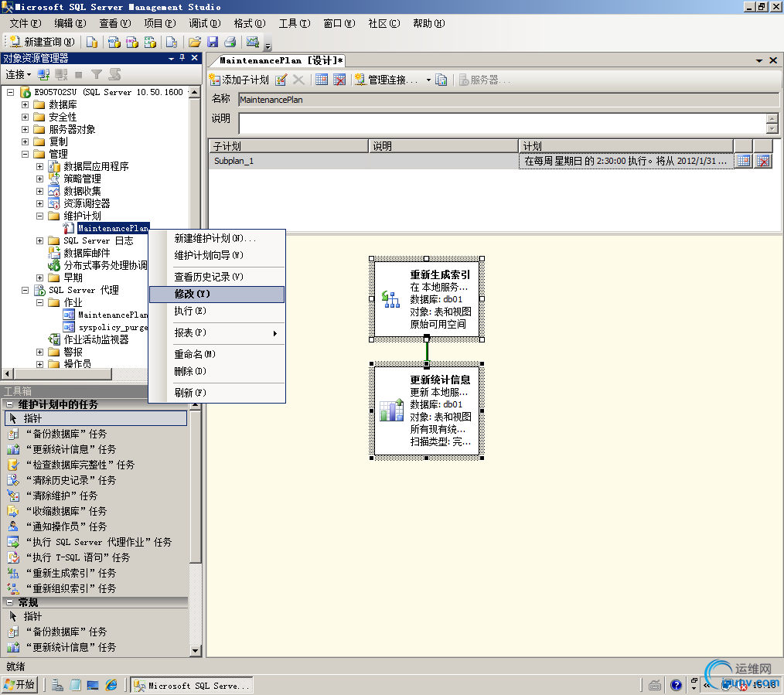This screenshot has width=784, height=695.
Task: Choose 新建维护计划 from context menu
Action: [x=217, y=239]
